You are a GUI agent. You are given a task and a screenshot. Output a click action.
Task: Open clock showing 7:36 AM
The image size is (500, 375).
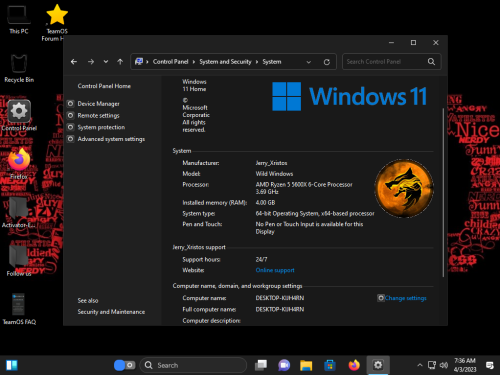[x=465, y=365]
